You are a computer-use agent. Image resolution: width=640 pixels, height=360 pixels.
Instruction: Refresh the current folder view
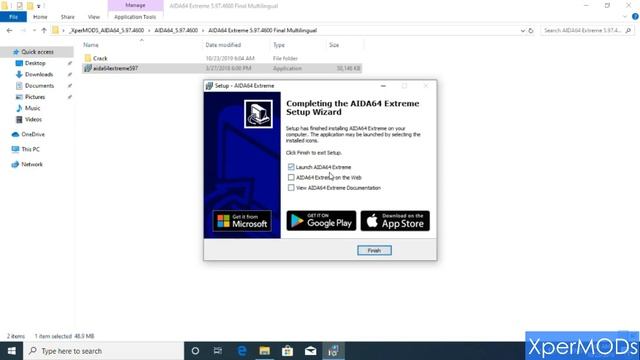pyautogui.click(x=531, y=31)
